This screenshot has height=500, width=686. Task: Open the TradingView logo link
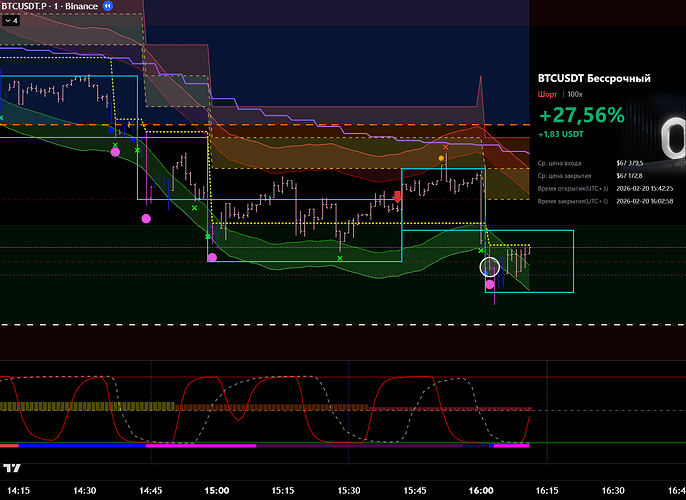point(12,468)
